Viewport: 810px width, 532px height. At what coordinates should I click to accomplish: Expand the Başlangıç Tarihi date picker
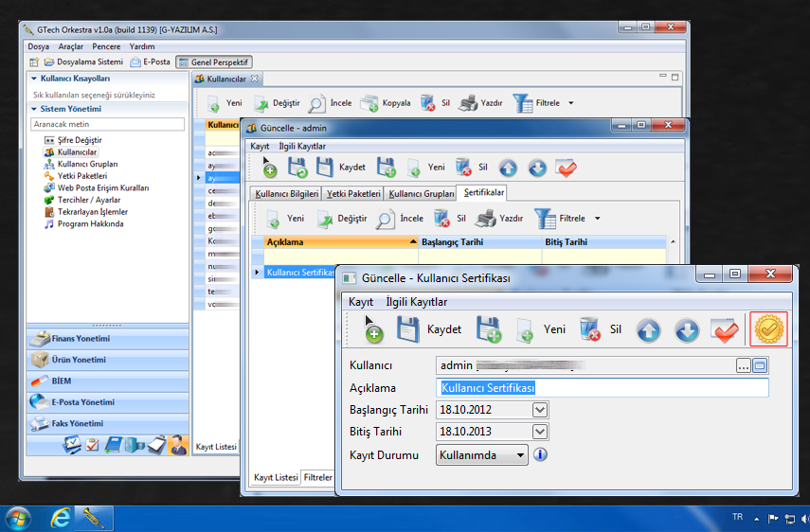540,410
